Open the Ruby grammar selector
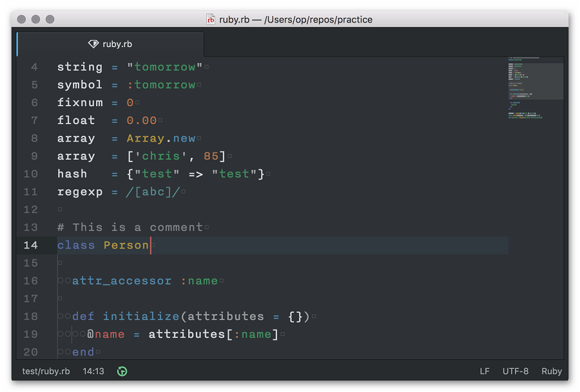 click(552, 371)
